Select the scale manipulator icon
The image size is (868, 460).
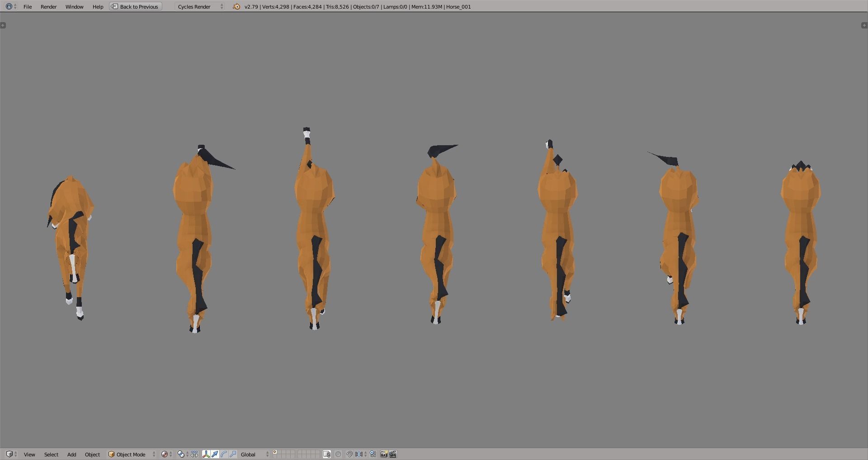point(233,455)
